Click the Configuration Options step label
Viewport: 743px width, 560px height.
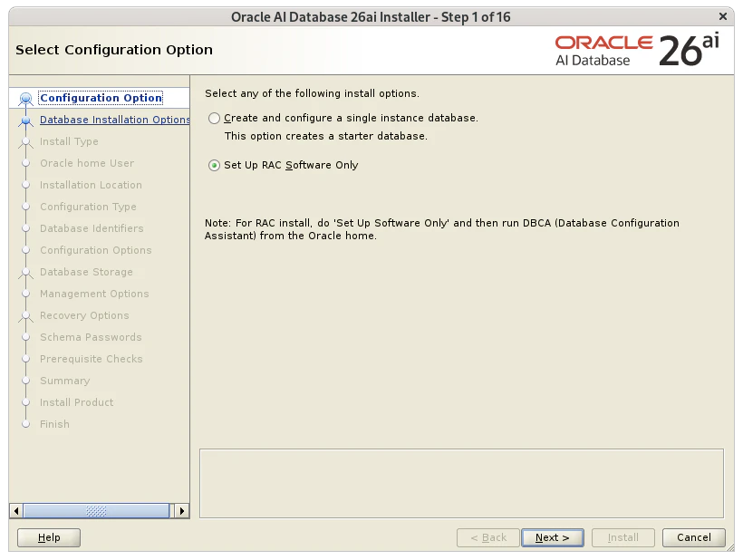[x=96, y=250]
